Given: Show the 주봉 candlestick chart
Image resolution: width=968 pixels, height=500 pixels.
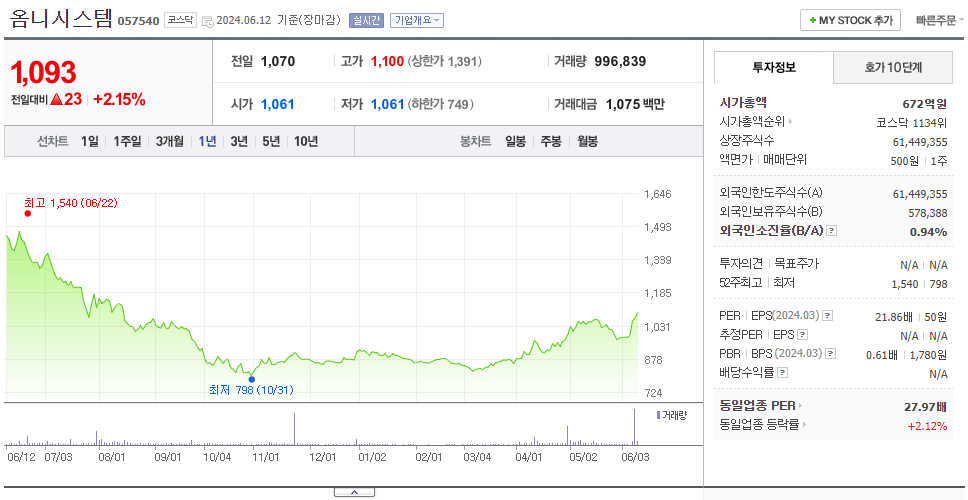Looking at the screenshot, I should tap(551, 141).
